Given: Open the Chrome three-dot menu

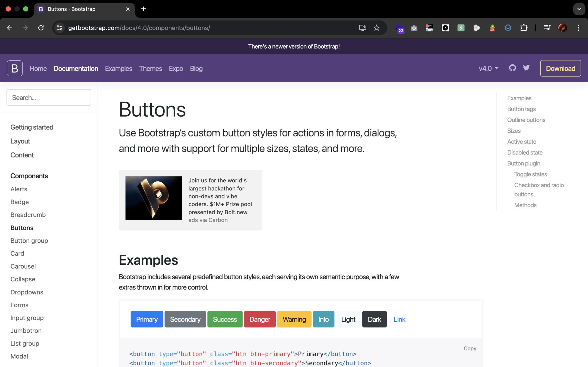Looking at the screenshot, I should pyautogui.click(x=578, y=28).
